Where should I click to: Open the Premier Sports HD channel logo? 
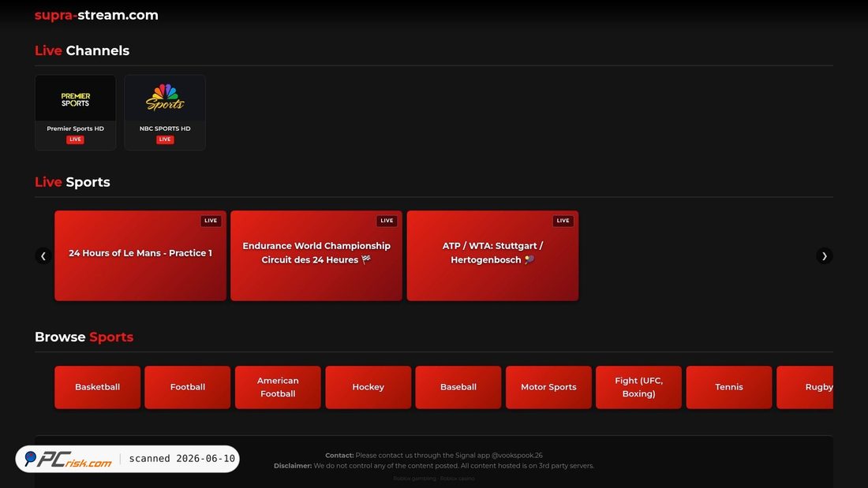[75, 99]
